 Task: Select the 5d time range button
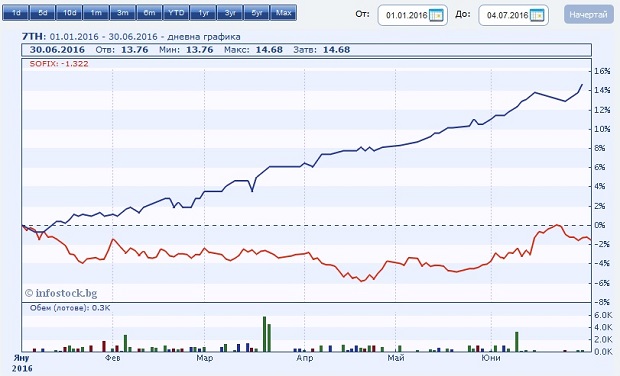43,13
